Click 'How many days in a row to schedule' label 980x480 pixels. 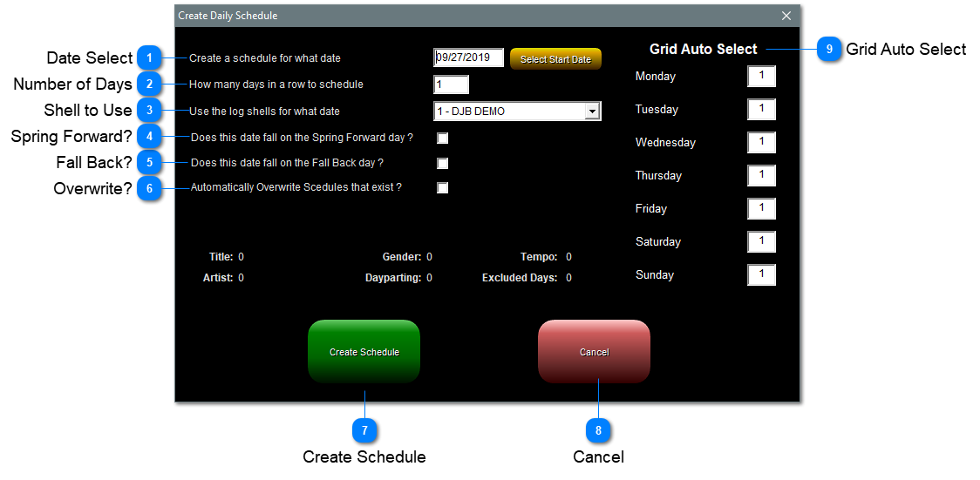coord(276,85)
